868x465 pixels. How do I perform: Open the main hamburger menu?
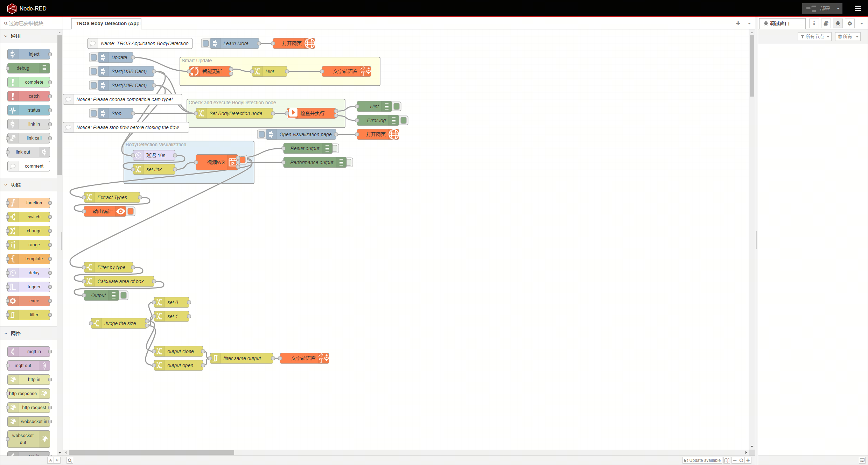(858, 8)
